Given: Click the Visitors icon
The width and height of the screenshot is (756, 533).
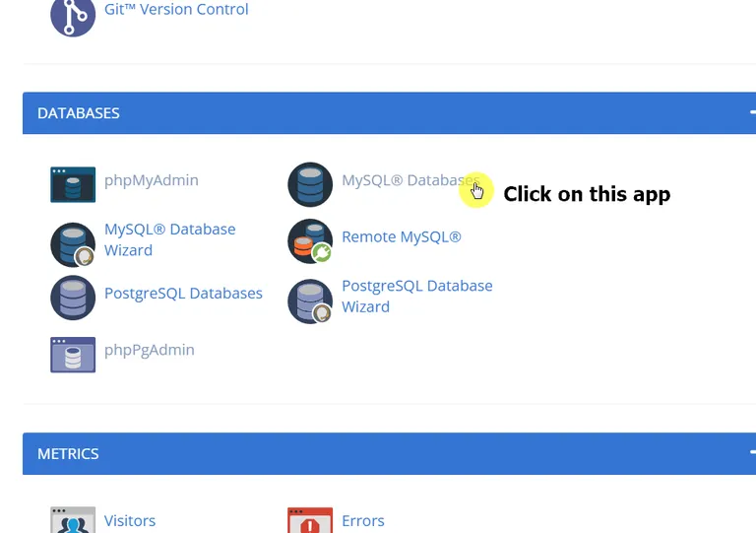Looking at the screenshot, I should [x=73, y=519].
